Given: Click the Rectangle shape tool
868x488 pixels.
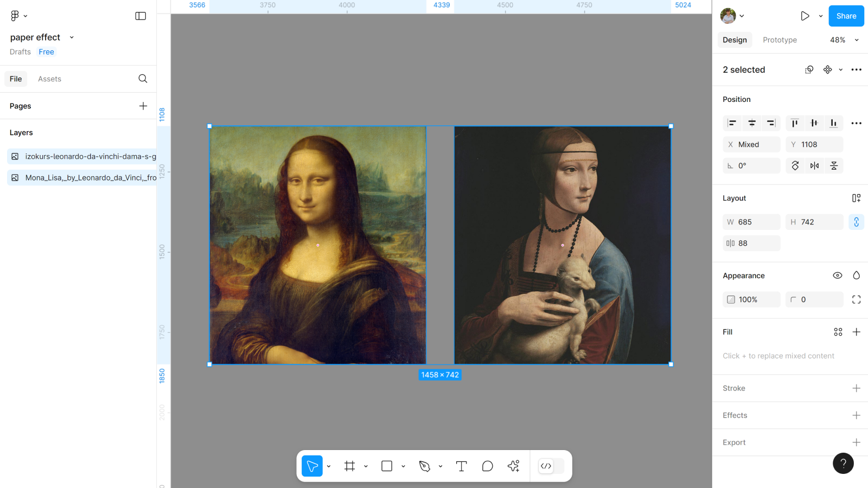Looking at the screenshot, I should point(387,466).
